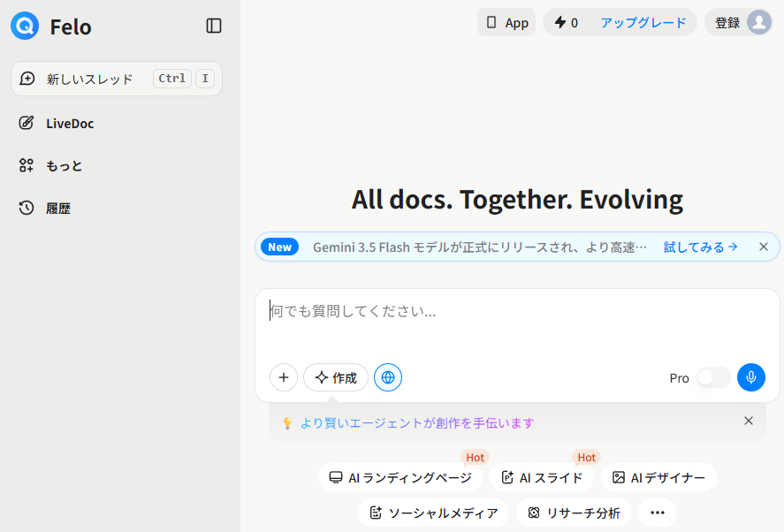The height and width of the screenshot is (532, 784).
Task: Close the smarter agent tip bar
Action: [749, 421]
